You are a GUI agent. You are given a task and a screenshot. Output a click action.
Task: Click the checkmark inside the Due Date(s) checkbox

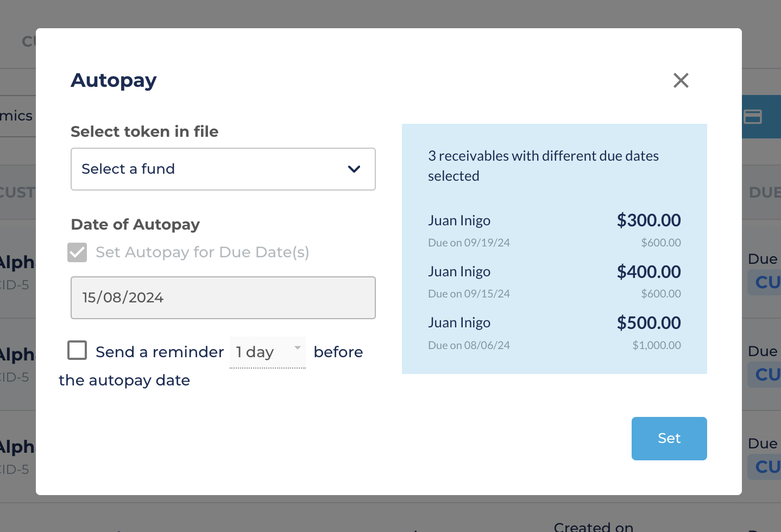77,252
